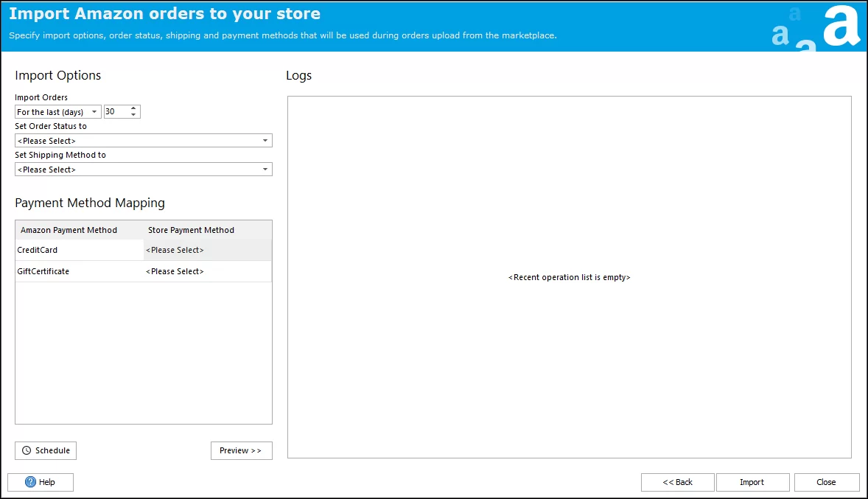Open the Schedule settings
The width and height of the screenshot is (868, 499).
click(x=46, y=450)
